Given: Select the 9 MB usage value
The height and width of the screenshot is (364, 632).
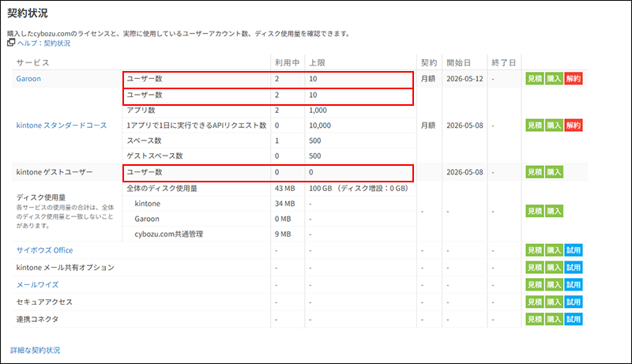Looking at the screenshot, I should (283, 234).
